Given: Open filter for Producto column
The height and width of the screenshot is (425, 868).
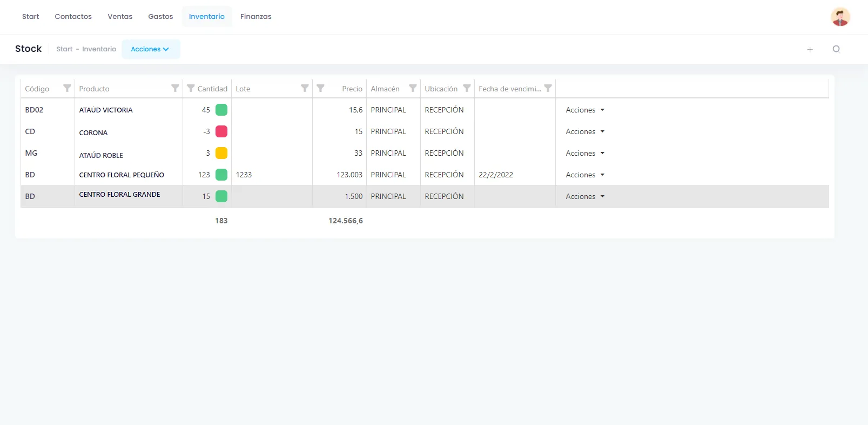Looking at the screenshot, I should [x=175, y=88].
